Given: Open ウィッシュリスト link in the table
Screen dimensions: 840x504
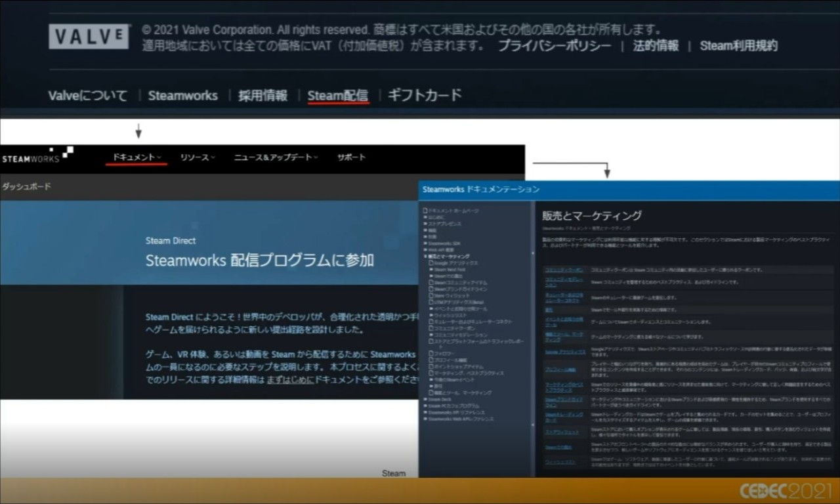Looking at the screenshot, I should tap(560, 462).
